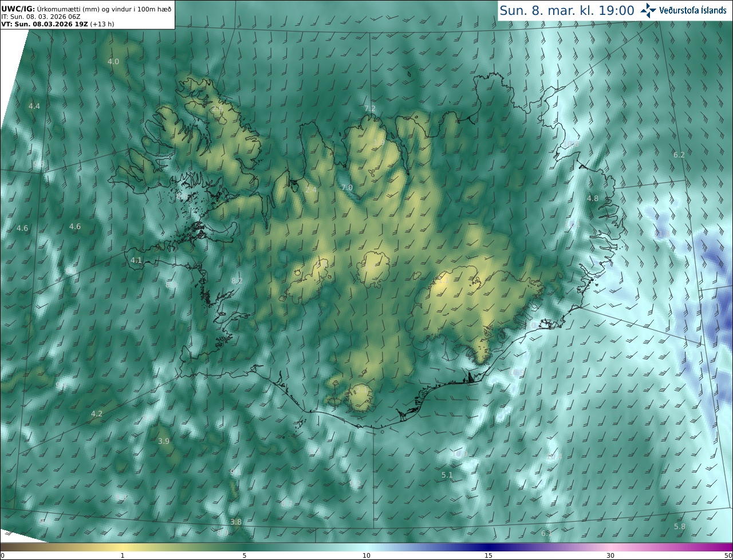
Task: Click the map value 3.8
Action: (236, 522)
